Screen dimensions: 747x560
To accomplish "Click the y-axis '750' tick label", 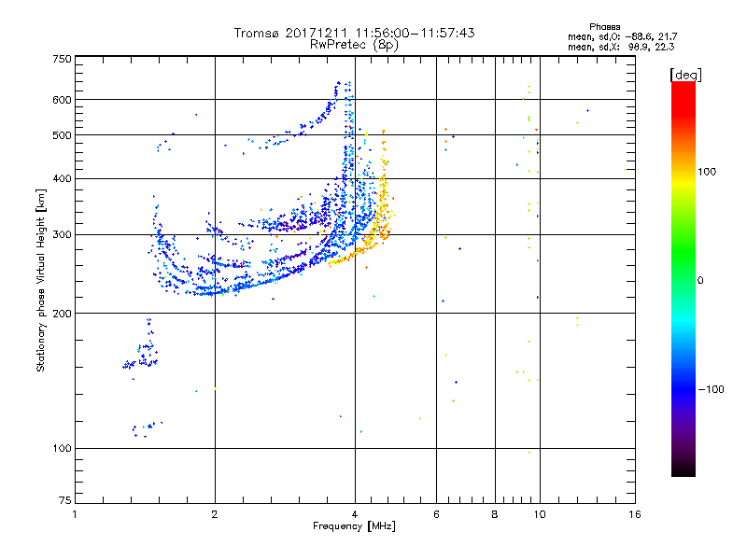I will click(x=62, y=59).
